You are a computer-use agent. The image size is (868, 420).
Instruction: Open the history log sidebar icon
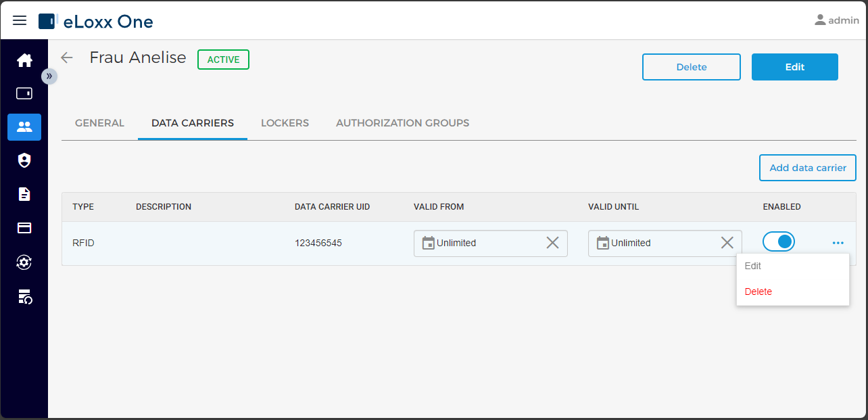pyautogui.click(x=24, y=296)
